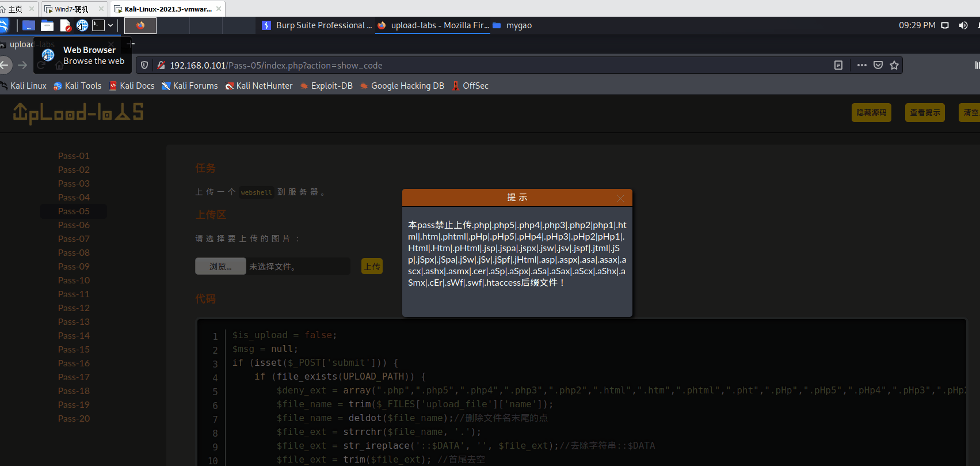Open Pass-13 in sidebar
This screenshot has width=980, height=466.
[74, 322]
